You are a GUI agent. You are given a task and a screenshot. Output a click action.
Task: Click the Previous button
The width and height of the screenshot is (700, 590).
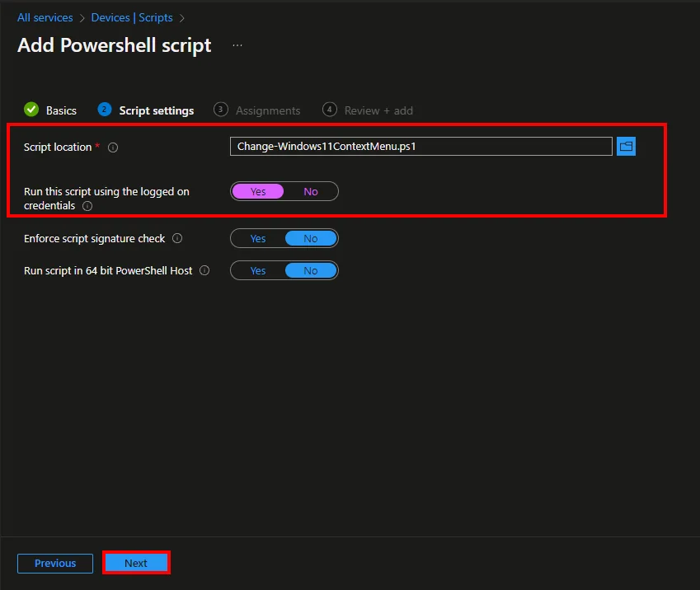55,564
